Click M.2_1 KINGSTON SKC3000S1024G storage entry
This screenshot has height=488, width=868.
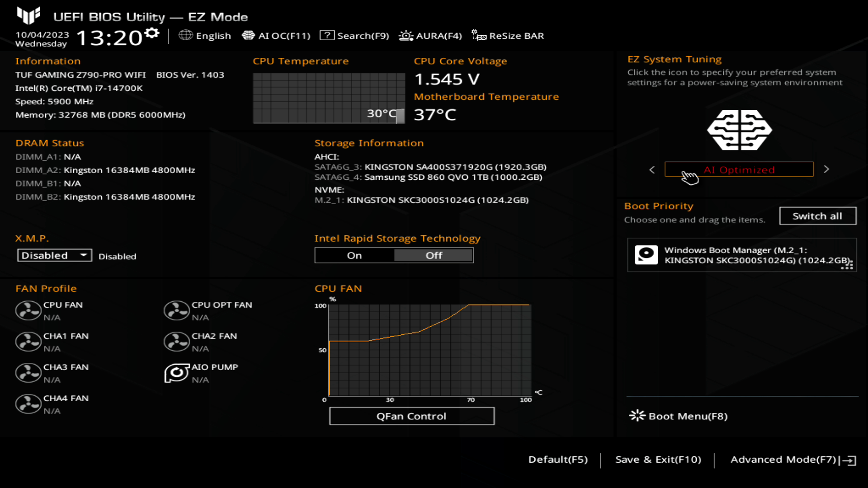[421, 200]
